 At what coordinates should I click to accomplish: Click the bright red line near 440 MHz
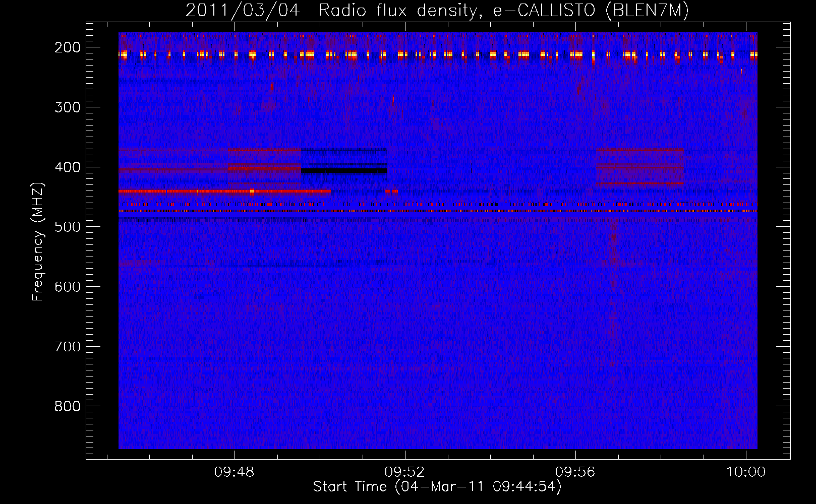pyautogui.click(x=224, y=192)
